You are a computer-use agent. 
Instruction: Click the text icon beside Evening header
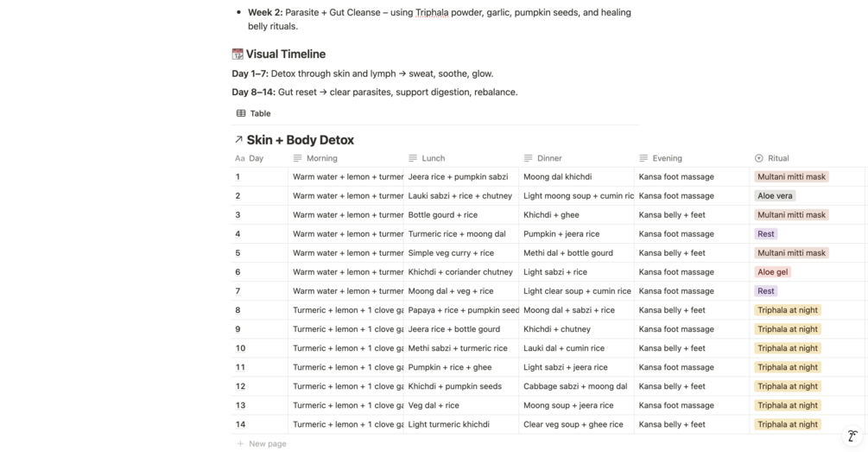(x=644, y=159)
